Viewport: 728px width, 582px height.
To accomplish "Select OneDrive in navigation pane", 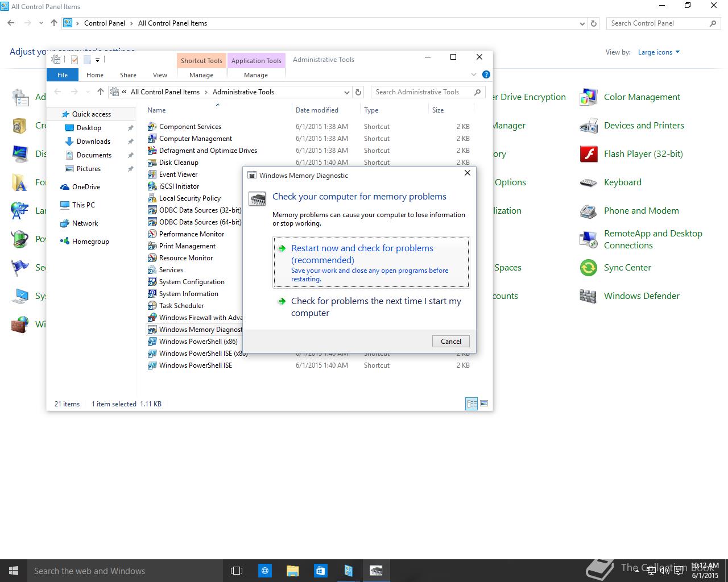I will (x=86, y=187).
